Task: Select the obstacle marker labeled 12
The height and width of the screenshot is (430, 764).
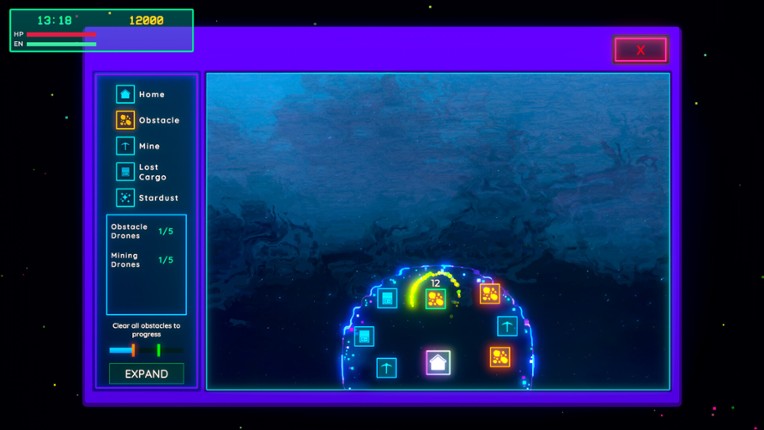Action: (436, 299)
